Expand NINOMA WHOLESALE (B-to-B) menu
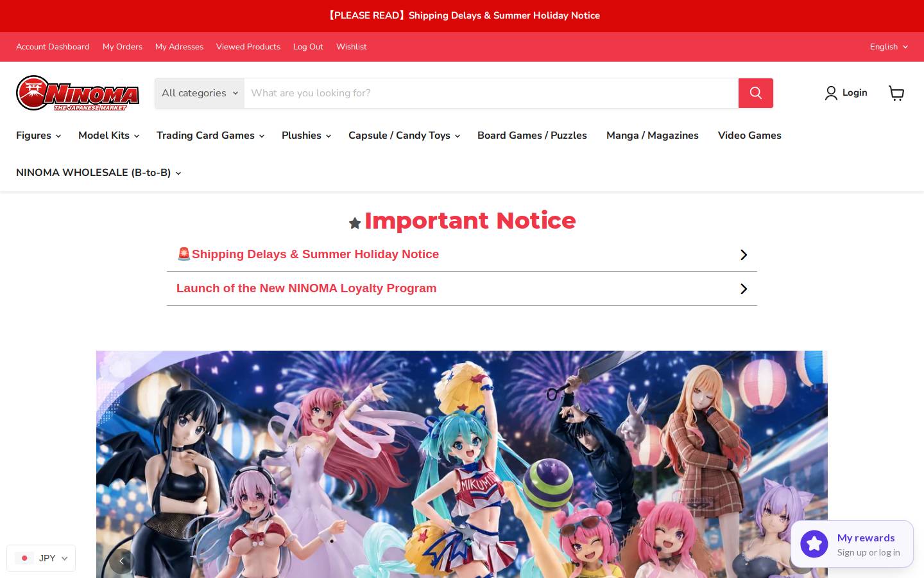This screenshot has height=578, width=924. coord(98,173)
